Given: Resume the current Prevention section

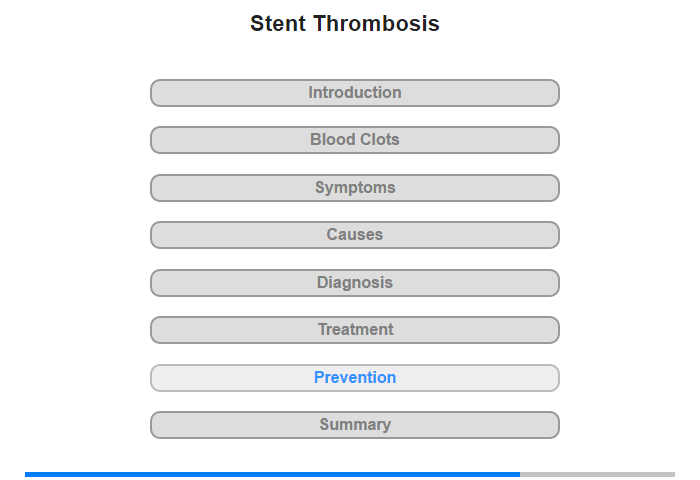Looking at the screenshot, I should point(354,378).
